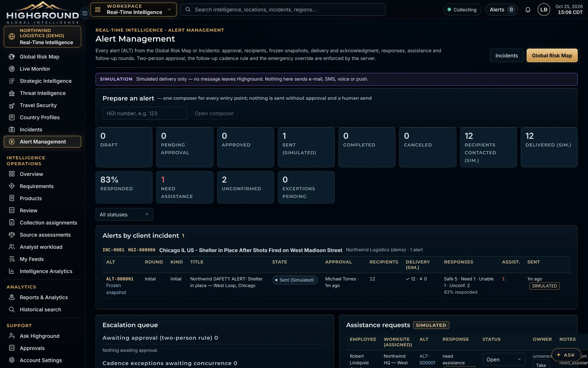Open the ALT-000001 alert link
Viewport: 588px width, 368px height.
(x=120, y=279)
